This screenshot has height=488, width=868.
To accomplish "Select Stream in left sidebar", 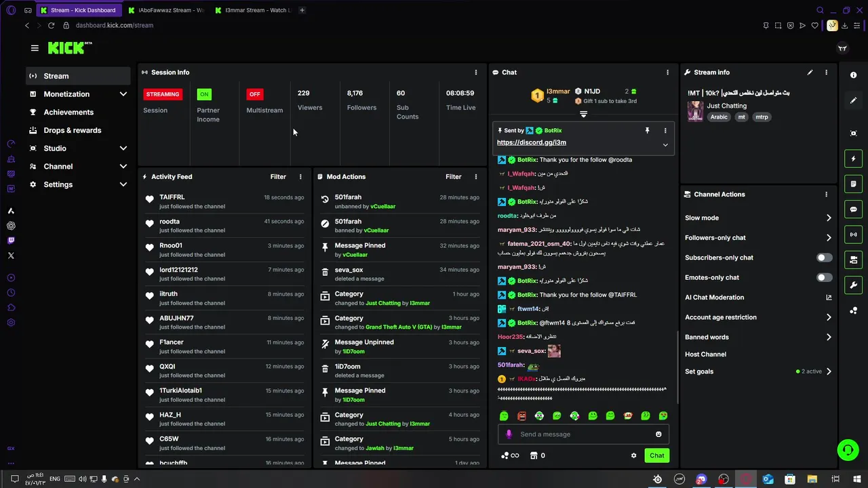I will pos(79,76).
